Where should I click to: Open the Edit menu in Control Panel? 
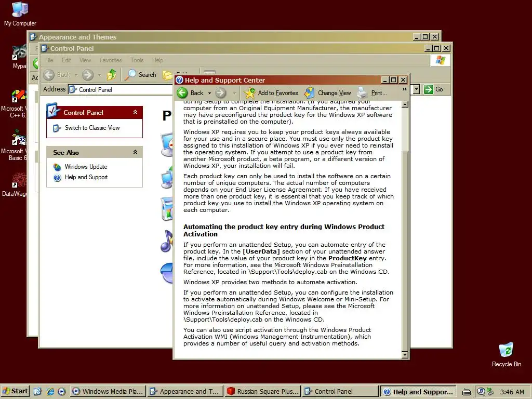(66, 60)
